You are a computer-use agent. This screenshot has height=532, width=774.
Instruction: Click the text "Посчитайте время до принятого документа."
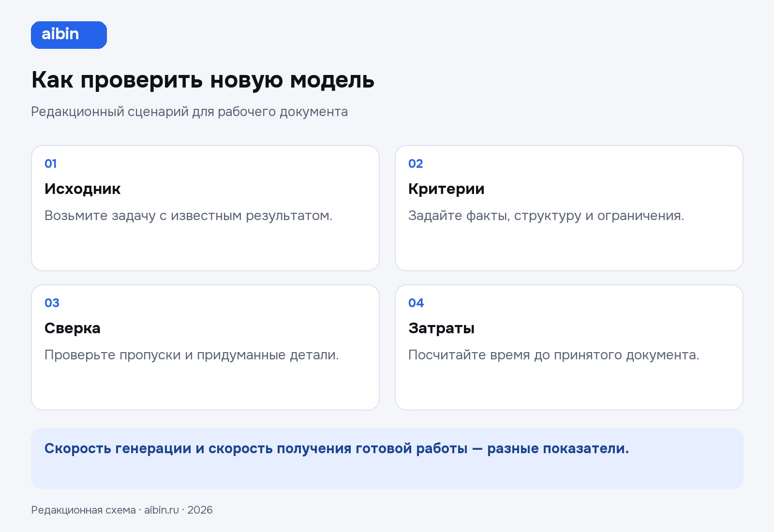554,355
